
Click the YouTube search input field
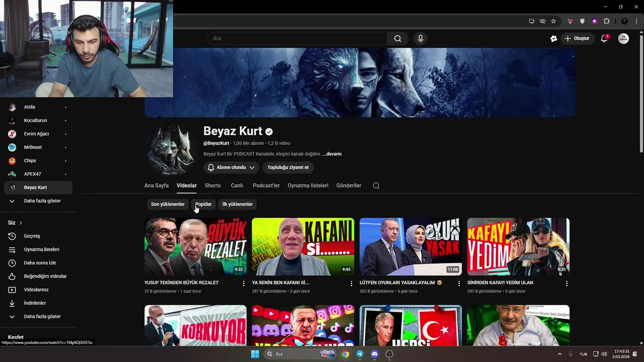click(x=297, y=39)
